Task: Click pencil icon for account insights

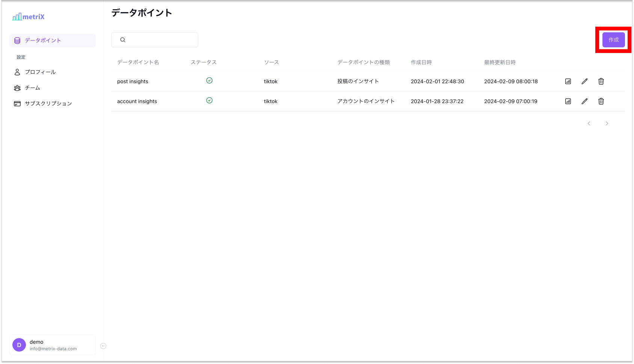Action: (584, 101)
